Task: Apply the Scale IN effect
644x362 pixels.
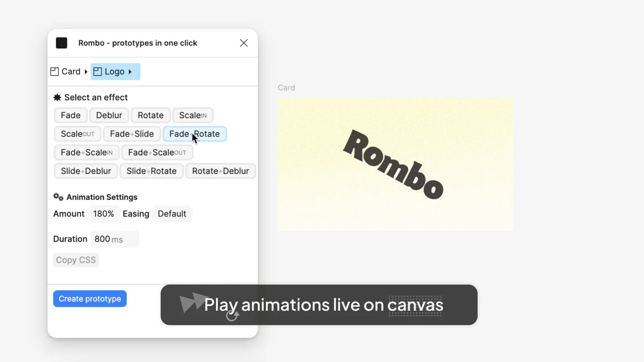Action: click(193, 115)
